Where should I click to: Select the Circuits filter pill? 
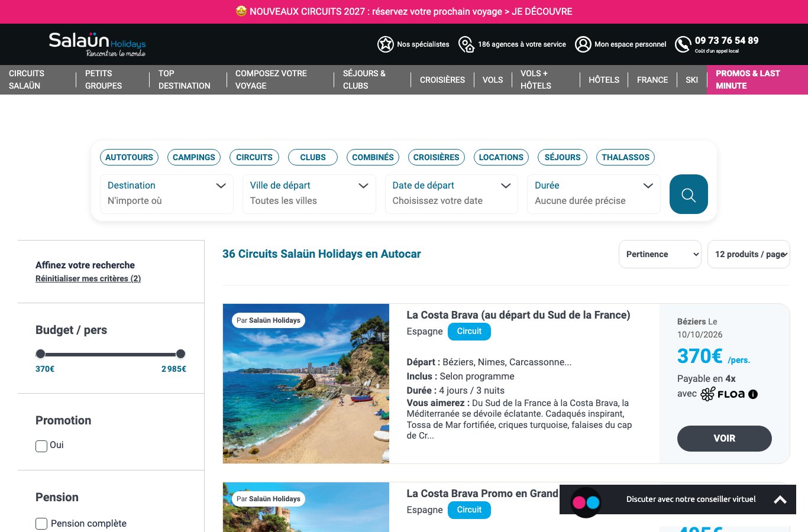254,157
